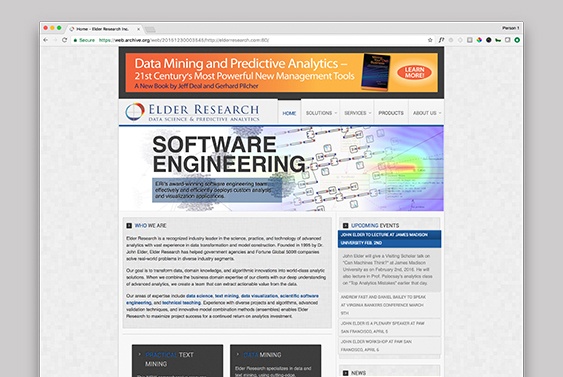The image size is (563, 377).
Task: Click the Who We Are heading
Action: pos(150,225)
